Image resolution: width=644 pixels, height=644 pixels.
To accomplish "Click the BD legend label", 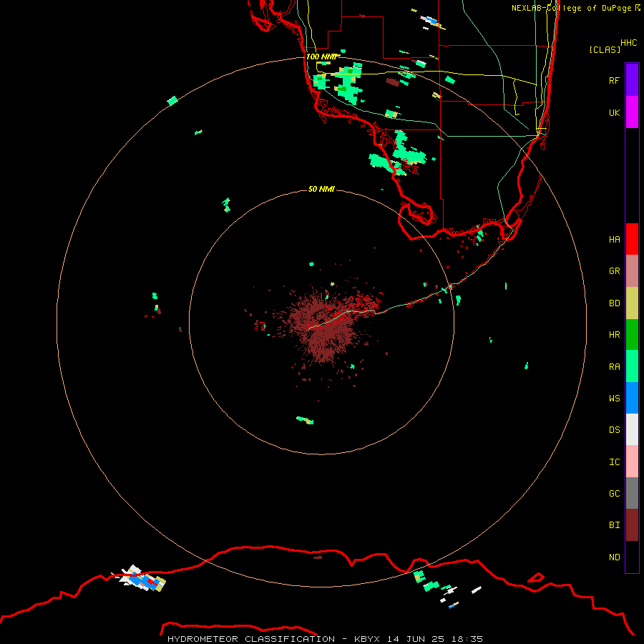I will point(614,303).
